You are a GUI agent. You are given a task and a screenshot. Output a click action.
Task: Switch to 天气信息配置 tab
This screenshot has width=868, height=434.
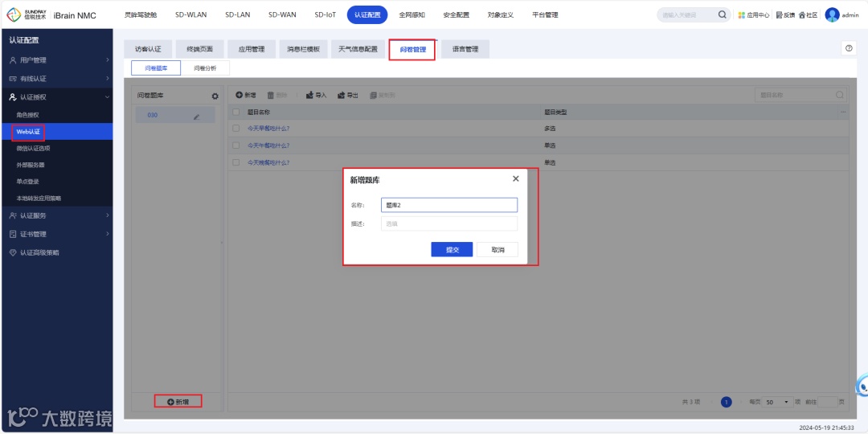[358, 49]
